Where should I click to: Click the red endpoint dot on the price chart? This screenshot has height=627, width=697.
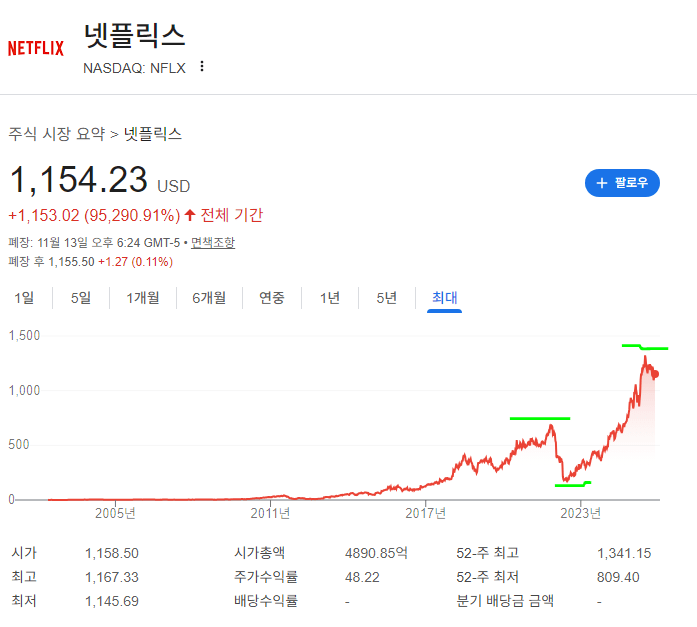click(x=655, y=375)
